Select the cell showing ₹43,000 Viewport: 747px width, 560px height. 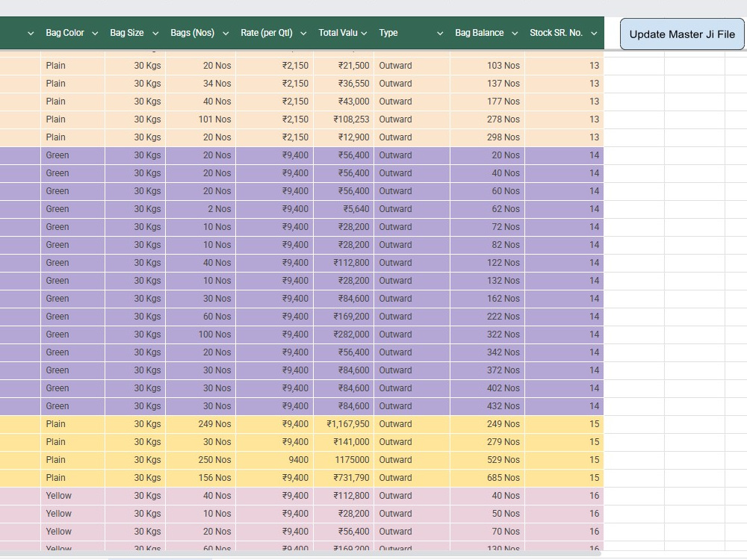pyautogui.click(x=344, y=102)
